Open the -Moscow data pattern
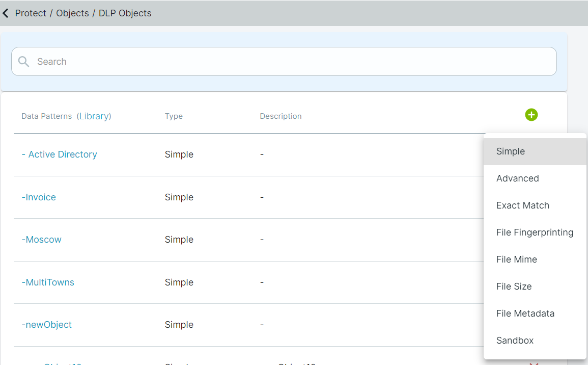Screen dimensions: 588x365 pos(41,240)
